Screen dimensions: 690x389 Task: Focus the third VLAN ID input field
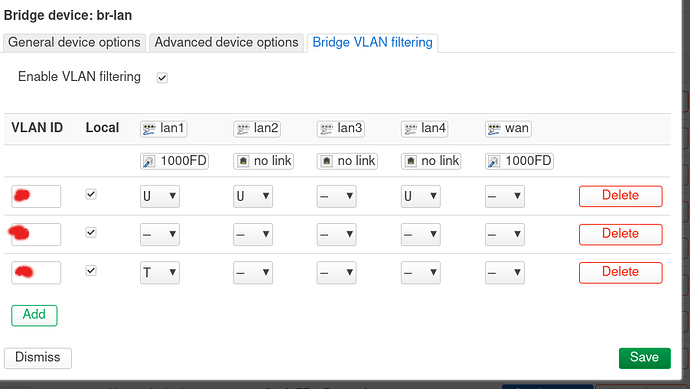pyautogui.click(x=36, y=273)
